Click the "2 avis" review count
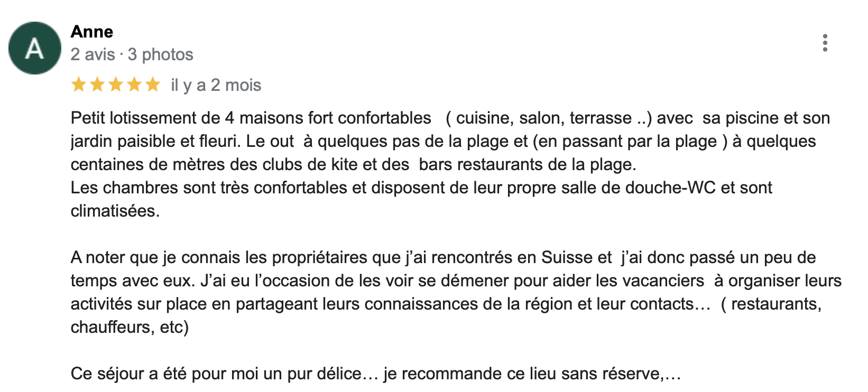Viewport: 868px width, 392px height. 93,54
